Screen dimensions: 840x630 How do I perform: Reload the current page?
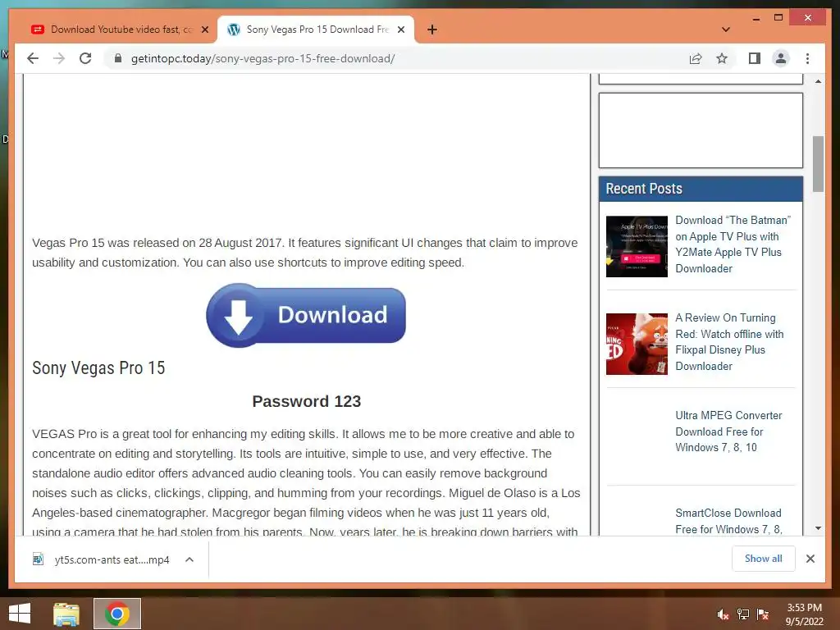(x=85, y=58)
